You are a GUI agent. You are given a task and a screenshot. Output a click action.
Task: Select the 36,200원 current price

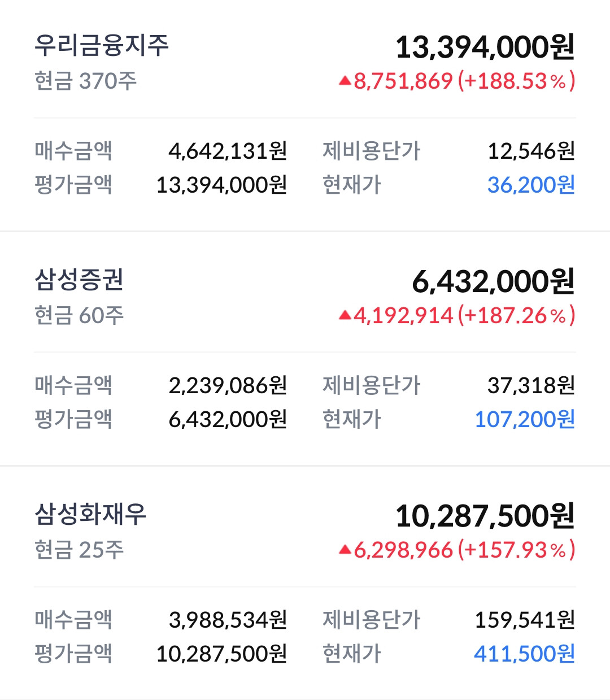coord(531,185)
